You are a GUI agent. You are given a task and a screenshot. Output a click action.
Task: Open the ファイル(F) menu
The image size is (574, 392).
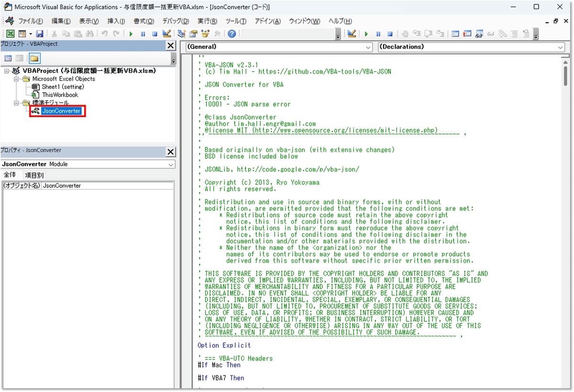tap(31, 22)
